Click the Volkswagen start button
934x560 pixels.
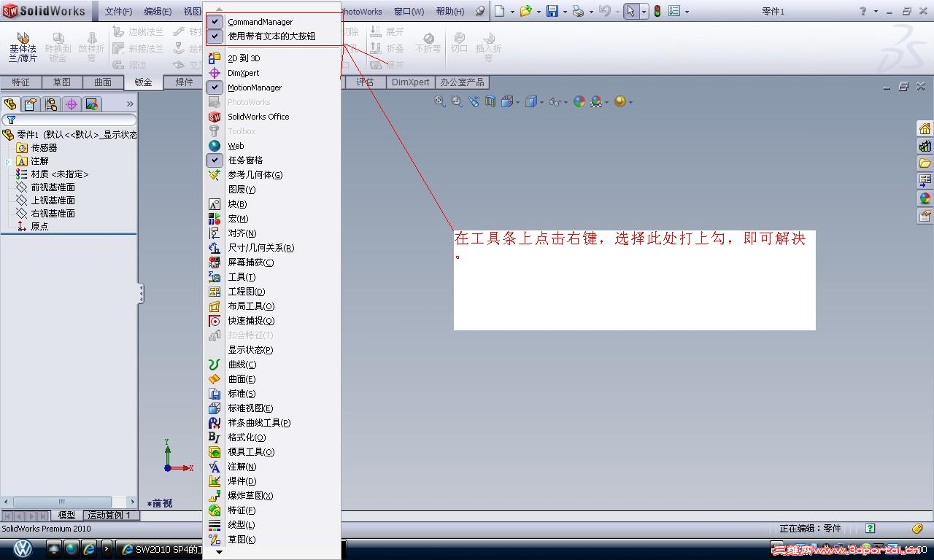23,548
